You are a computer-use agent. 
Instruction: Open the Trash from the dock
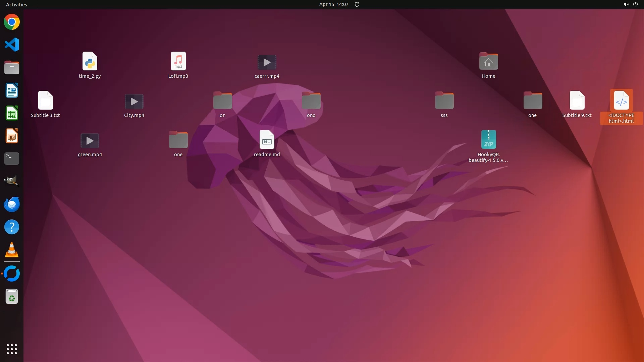tap(12, 297)
